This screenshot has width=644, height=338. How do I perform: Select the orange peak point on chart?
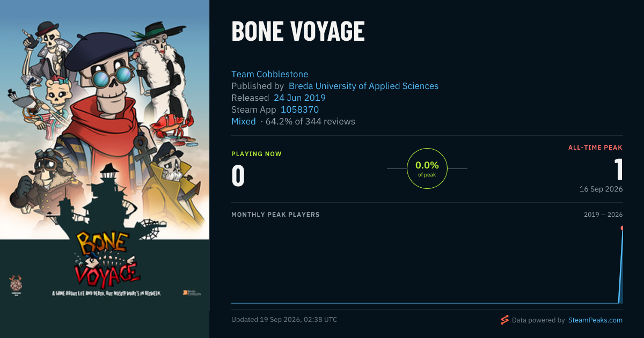(623, 228)
